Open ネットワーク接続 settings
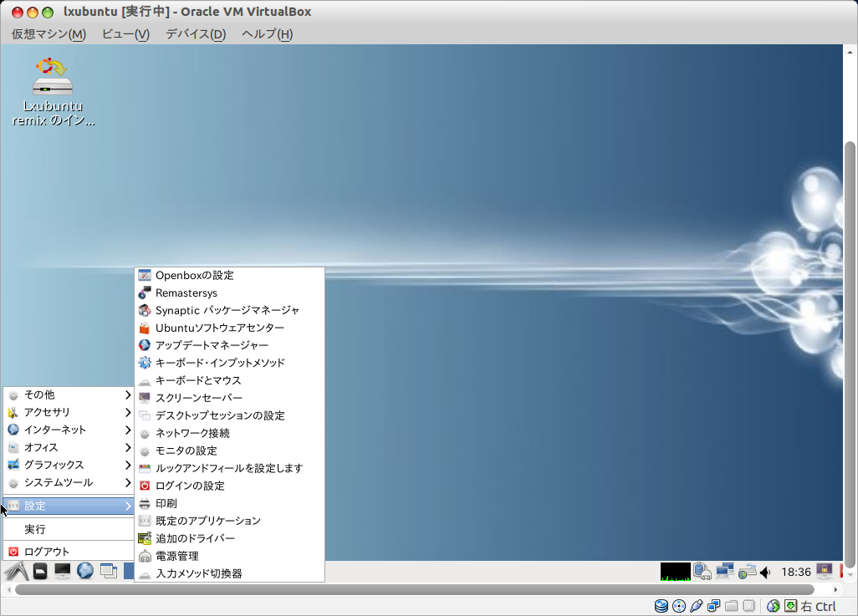The width and height of the screenshot is (858, 616). coord(229,433)
